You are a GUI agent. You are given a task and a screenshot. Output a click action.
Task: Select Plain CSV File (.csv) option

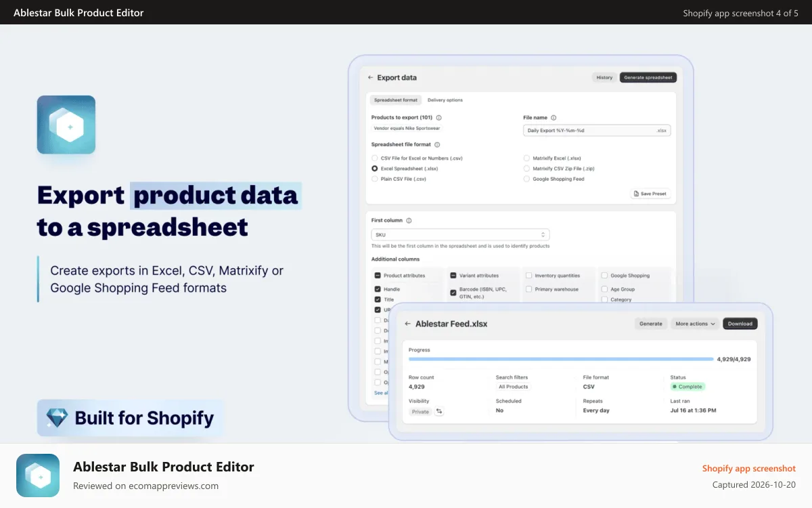click(375, 179)
